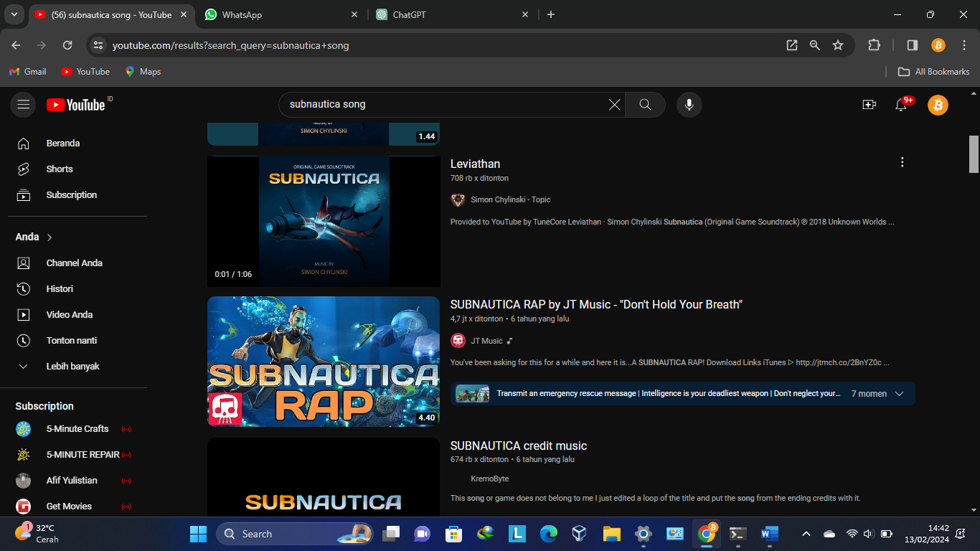Screen dimensions: 980x551
Task: Open Microsoft Word in taskbar
Action: (769, 534)
